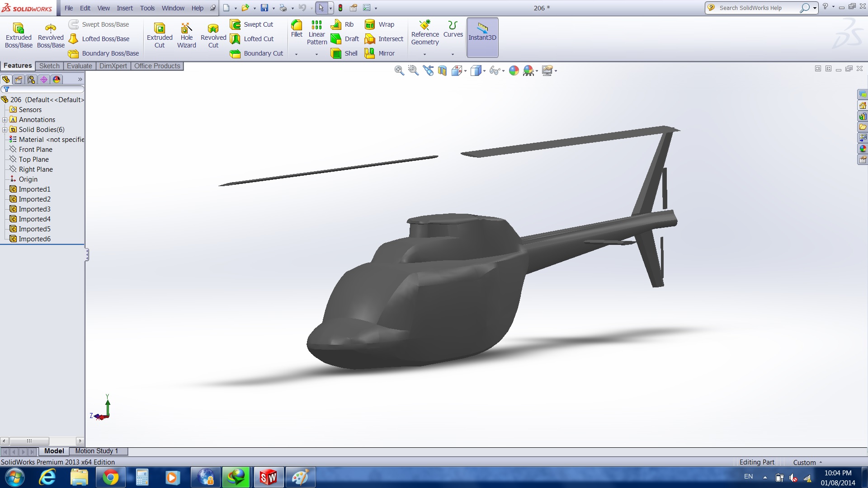Open Internet Explorer from the taskbar

(47, 477)
